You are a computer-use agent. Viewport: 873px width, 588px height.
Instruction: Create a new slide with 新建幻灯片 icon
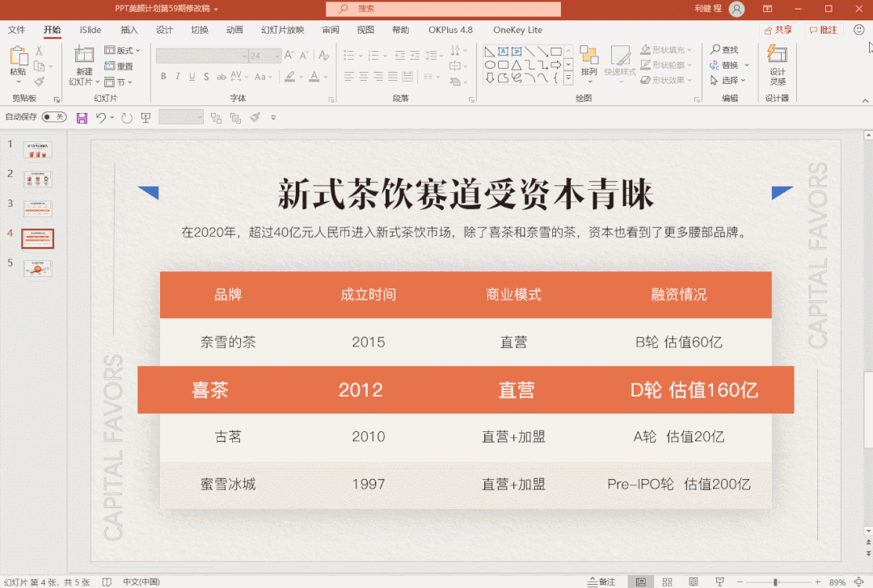pyautogui.click(x=84, y=55)
